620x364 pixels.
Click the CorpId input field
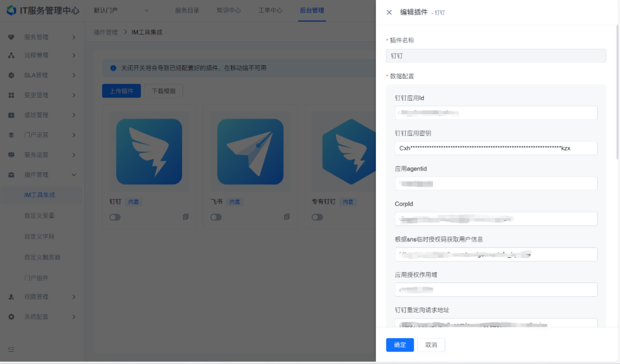(496, 219)
